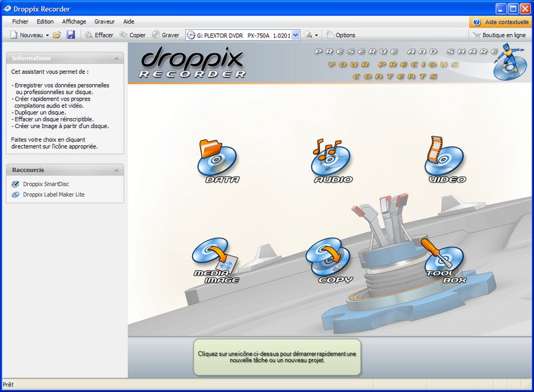Open the Fichier menu
This screenshot has width=534, height=392.
pos(20,21)
